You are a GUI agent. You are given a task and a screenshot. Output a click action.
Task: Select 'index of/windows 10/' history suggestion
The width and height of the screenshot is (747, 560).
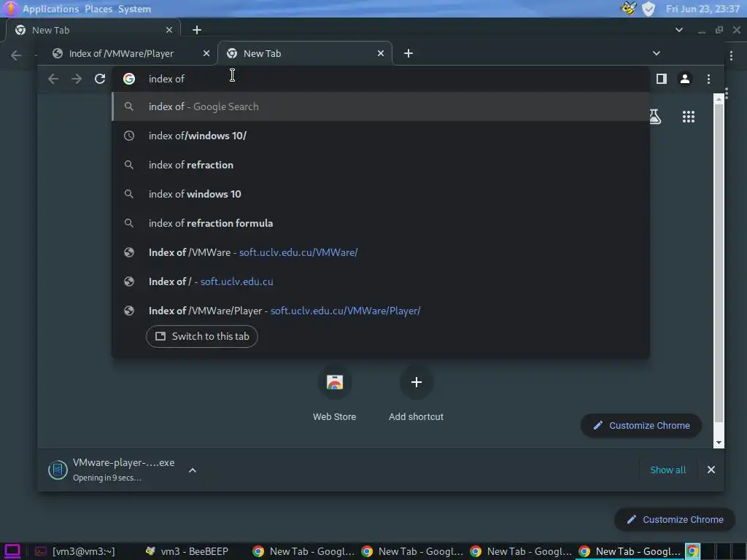[x=381, y=136]
